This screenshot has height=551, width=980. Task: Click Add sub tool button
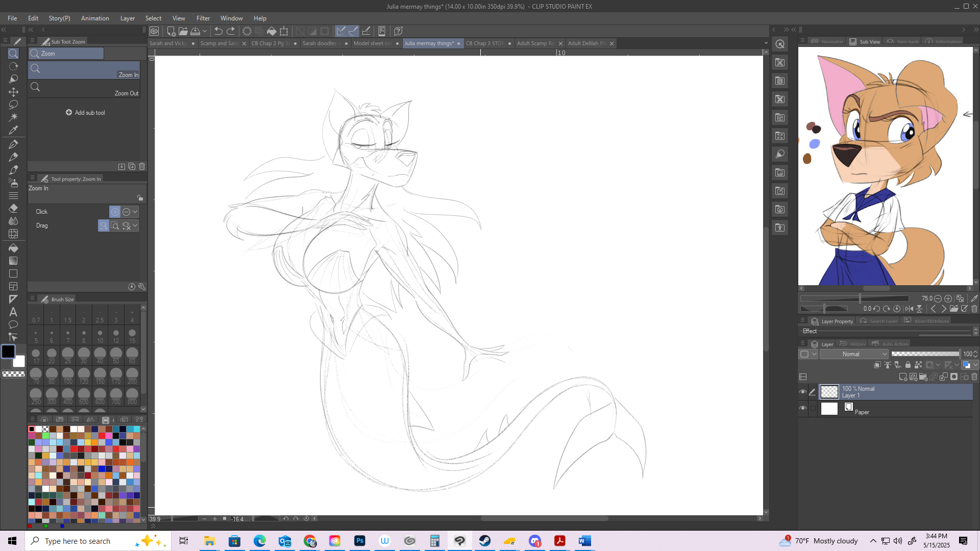click(85, 113)
